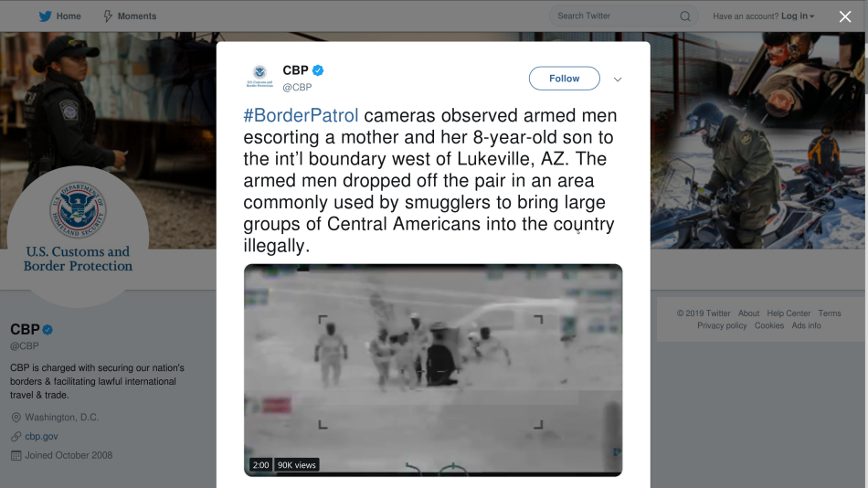868x488 pixels.
Task: Open the #BorderPatrol hashtag link
Action: [x=301, y=116]
